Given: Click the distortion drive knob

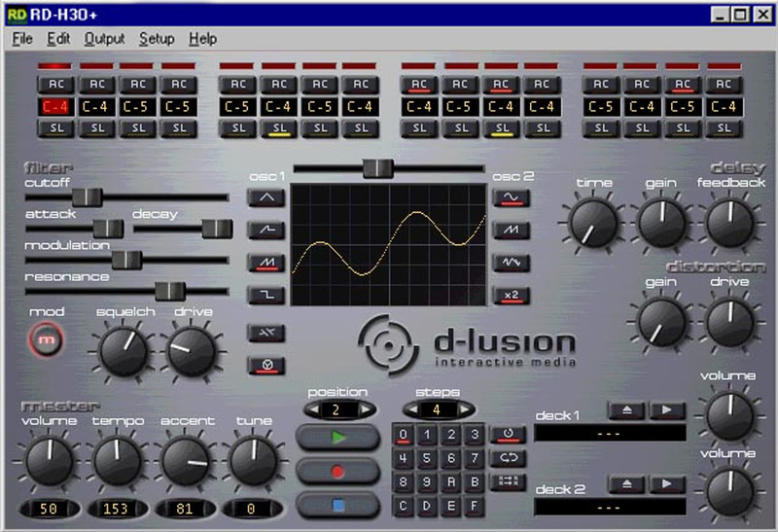Looking at the screenshot, I should (x=729, y=323).
